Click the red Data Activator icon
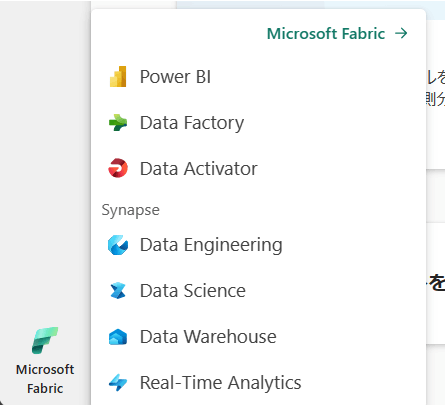This screenshot has height=405, width=445. [118, 168]
